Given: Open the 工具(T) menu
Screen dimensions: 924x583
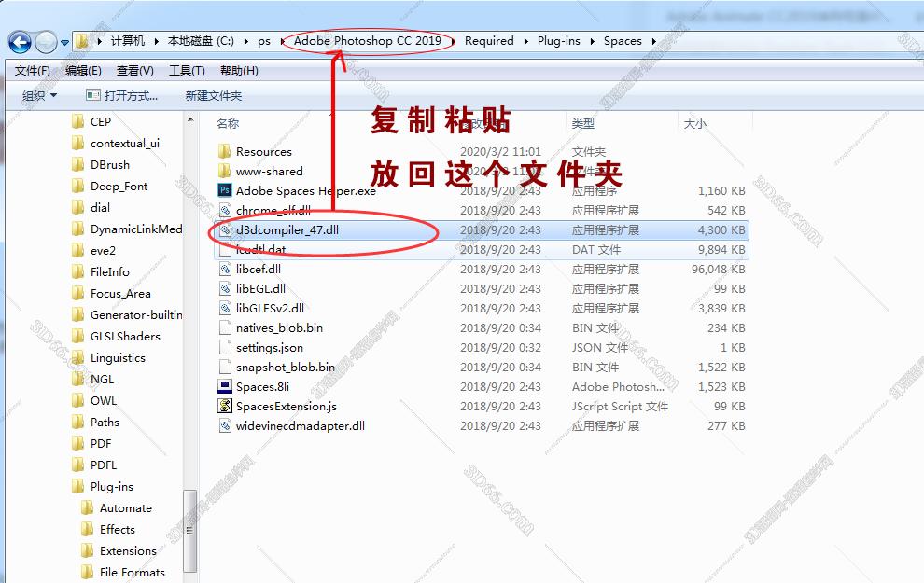Looking at the screenshot, I should pyautogui.click(x=187, y=71).
